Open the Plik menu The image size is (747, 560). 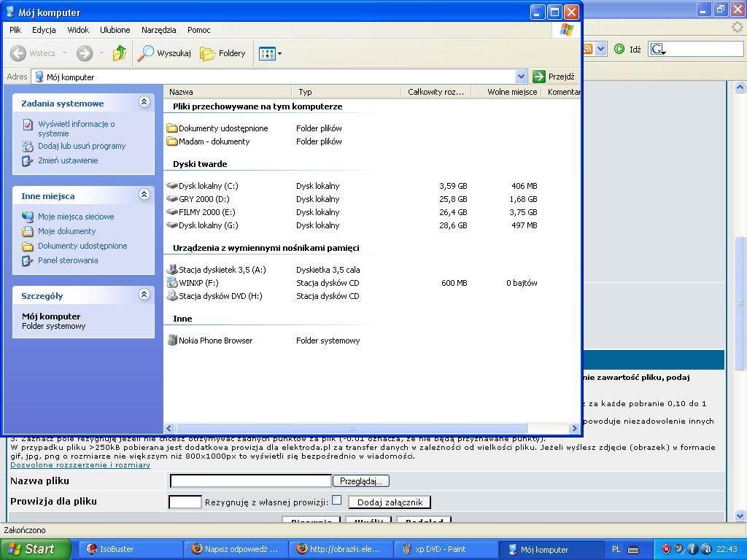(x=15, y=29)
